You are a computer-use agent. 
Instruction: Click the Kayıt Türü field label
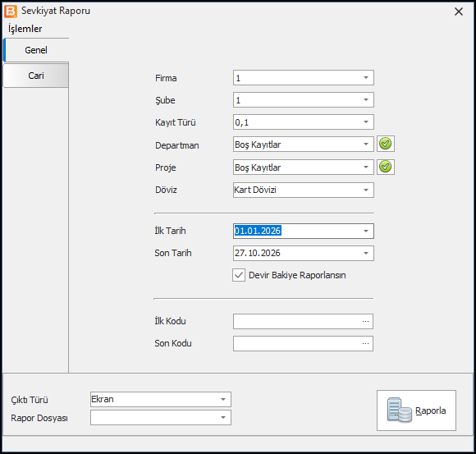pos(175,122)
